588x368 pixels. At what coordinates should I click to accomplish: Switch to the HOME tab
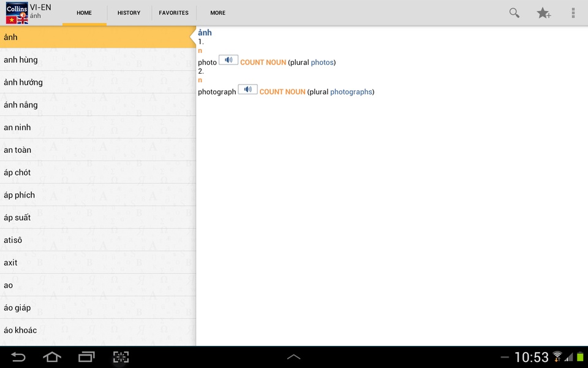tap(85, 13)
